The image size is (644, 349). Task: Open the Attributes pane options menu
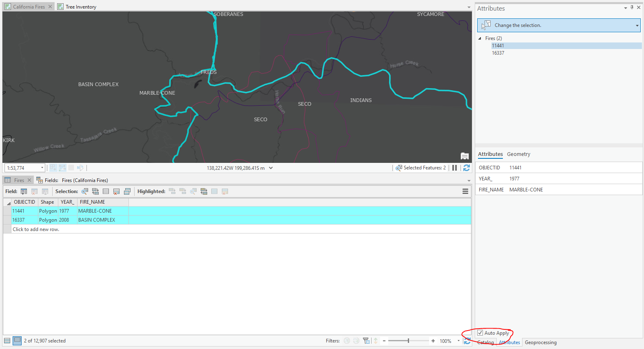(626, 8)
